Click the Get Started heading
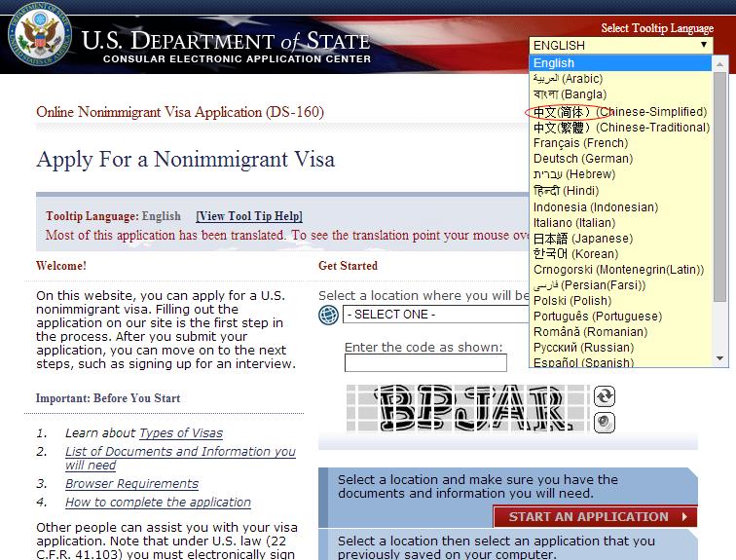This screenshot has height=560, width=736. pos(348,266)
